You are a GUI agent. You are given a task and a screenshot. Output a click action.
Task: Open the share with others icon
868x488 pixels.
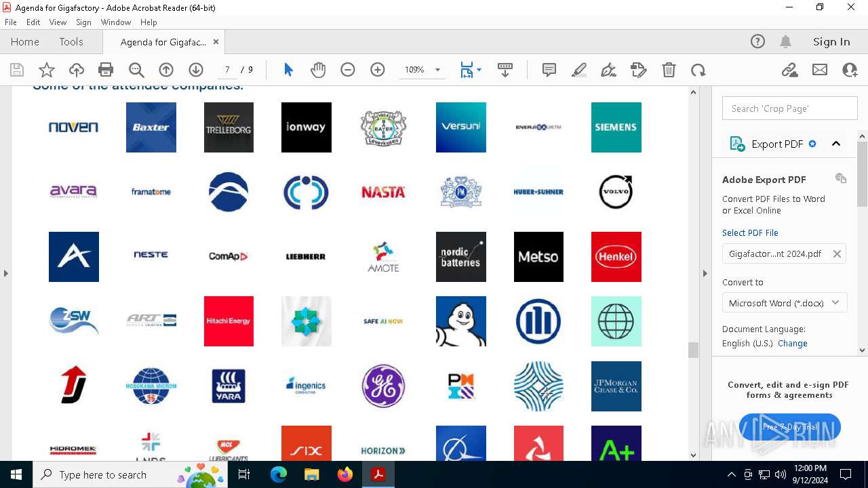[x=850, y=70]
